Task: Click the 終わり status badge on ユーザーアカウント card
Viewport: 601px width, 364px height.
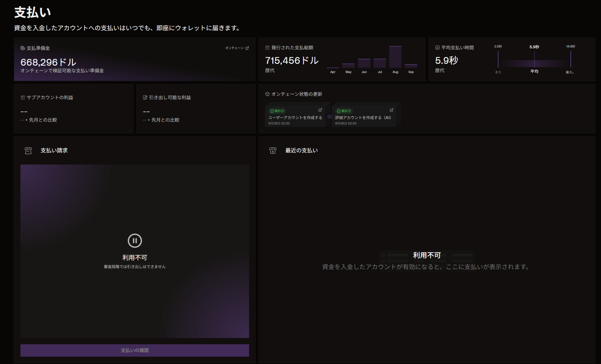Action: (277, 111)
